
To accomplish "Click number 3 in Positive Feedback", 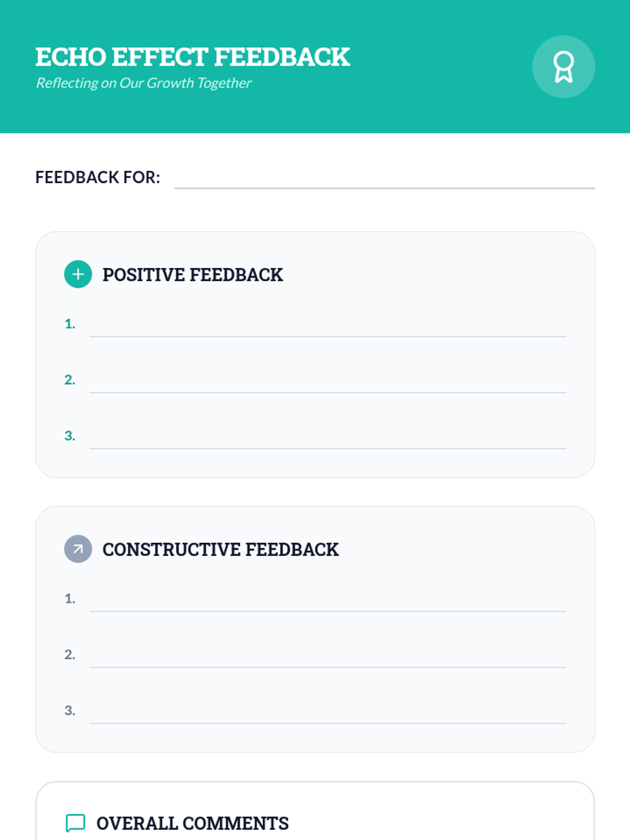I will (70, 436).
